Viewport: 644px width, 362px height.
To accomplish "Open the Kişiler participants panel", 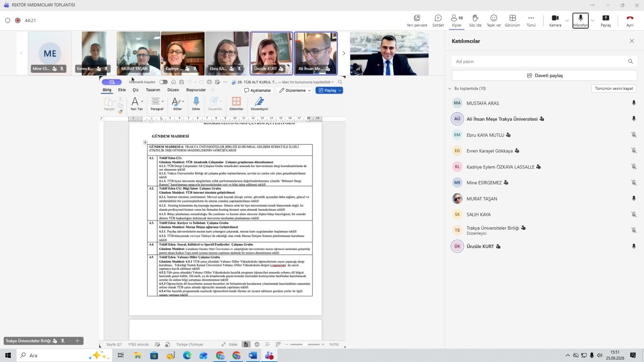I will point(457,21).
